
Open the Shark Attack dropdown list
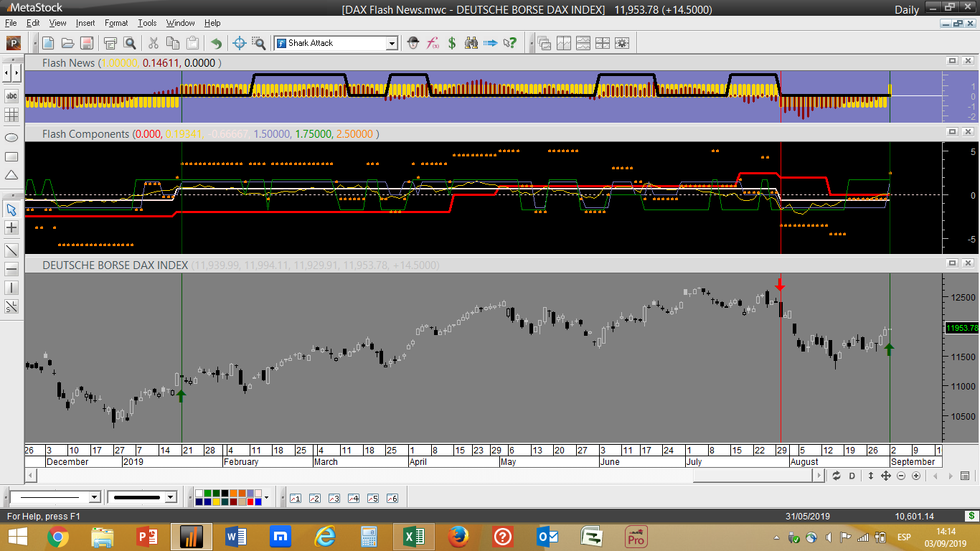tap(392, 43)
